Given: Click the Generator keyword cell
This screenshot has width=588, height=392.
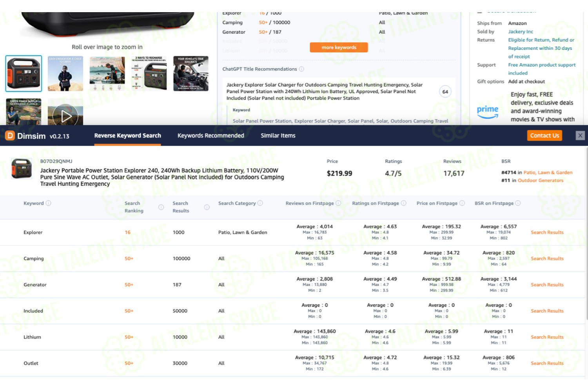Looking at the screenshot, I should [x=35, y=285].
